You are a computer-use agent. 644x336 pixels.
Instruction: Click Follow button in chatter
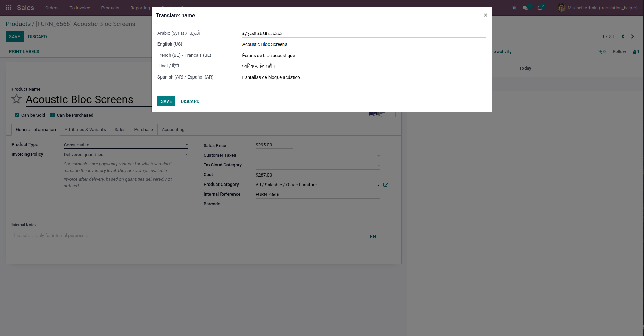(x=619, y=51)
